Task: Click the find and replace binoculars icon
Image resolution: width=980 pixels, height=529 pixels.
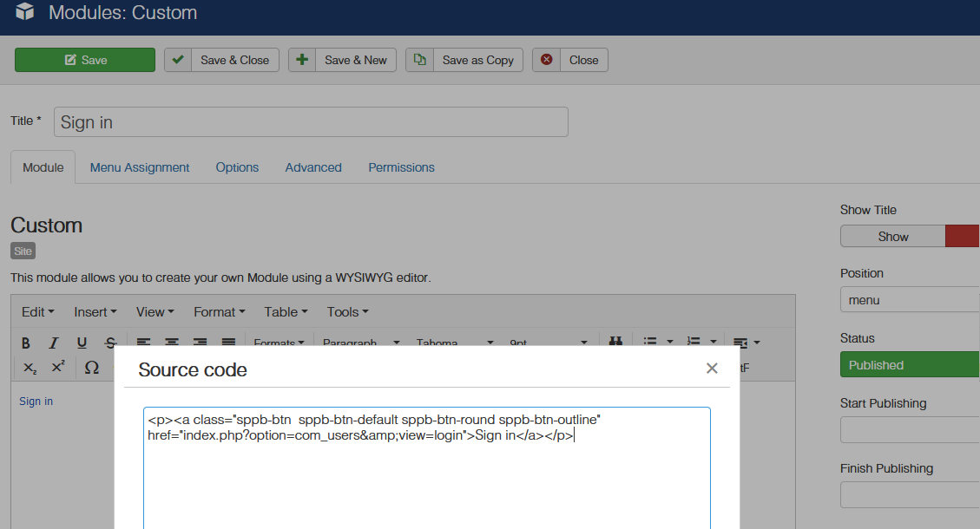Action: pos(615,343)
